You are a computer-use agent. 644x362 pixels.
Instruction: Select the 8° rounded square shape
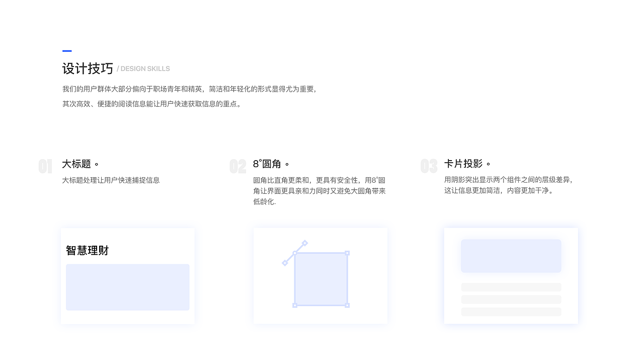pos(320,280)
